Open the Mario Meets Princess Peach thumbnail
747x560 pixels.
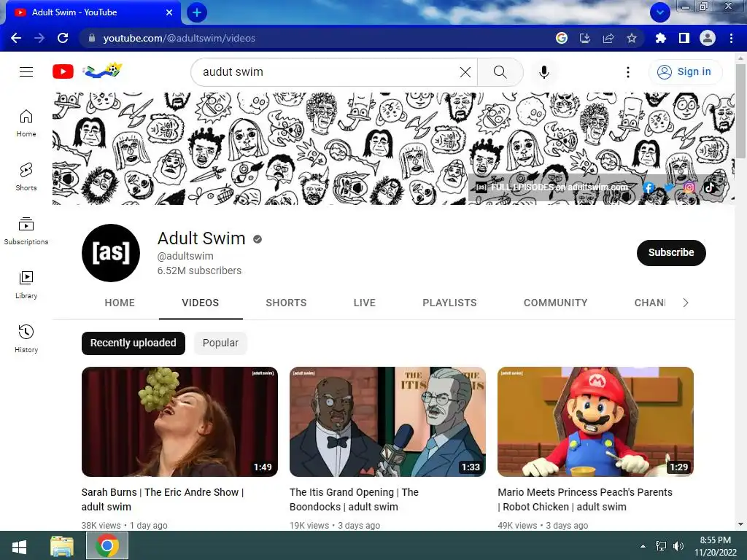pos(595,421)
